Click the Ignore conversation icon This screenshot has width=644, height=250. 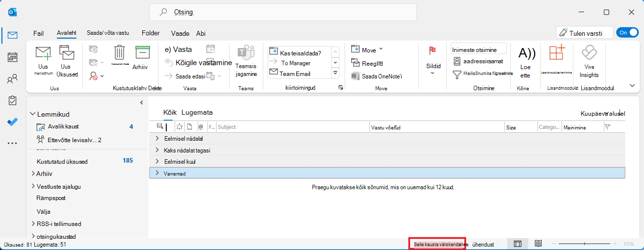coord(93,49)
